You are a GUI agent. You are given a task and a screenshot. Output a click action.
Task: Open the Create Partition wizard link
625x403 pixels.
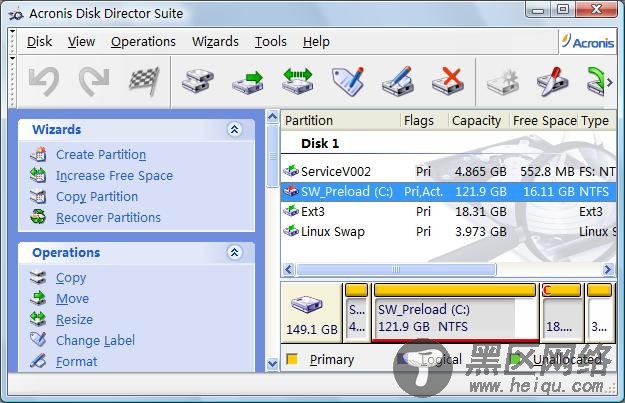101,155
